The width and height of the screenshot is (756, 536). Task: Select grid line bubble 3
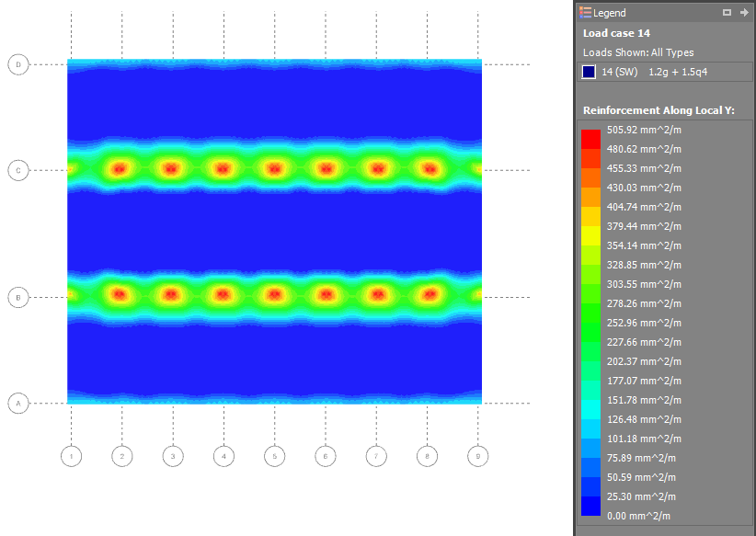[173, 456]
